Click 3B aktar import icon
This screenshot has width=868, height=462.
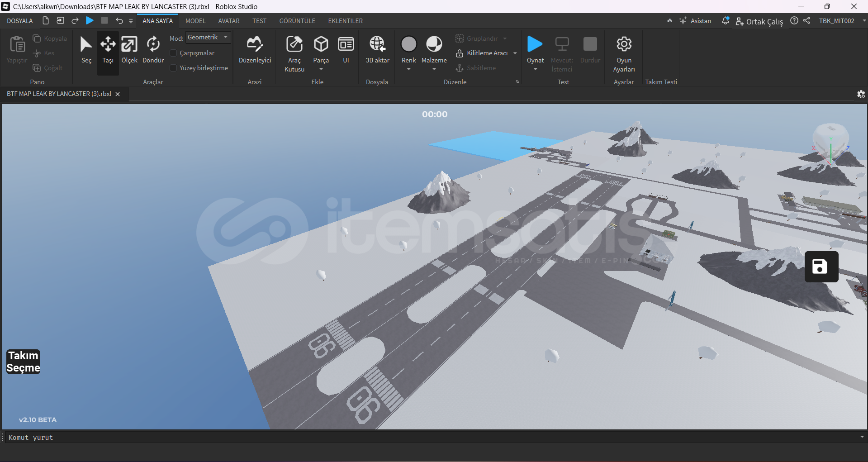tap(377, 50)
